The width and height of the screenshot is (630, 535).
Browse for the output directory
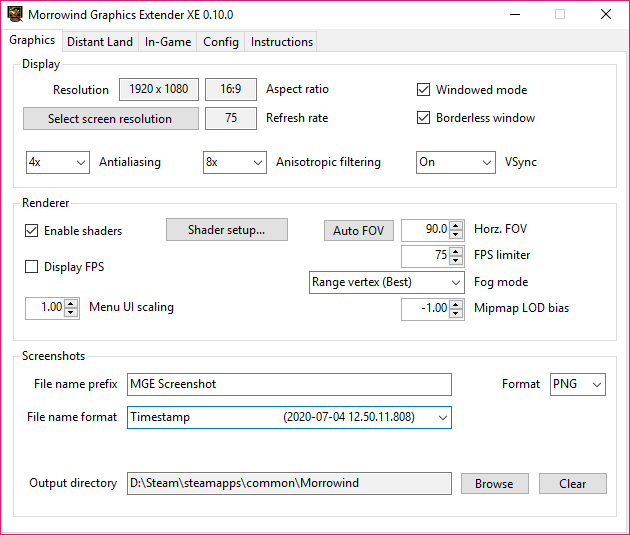tap(495, 484)
